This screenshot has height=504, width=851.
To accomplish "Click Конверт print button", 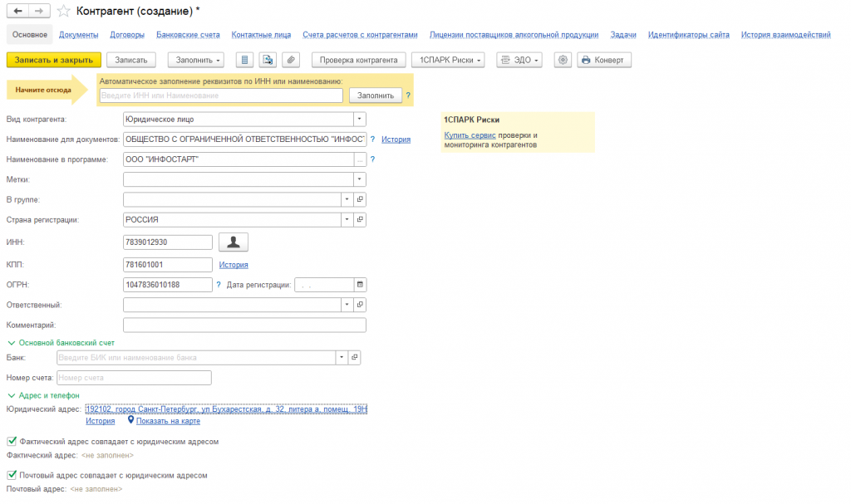I will (x=604, y=61).
